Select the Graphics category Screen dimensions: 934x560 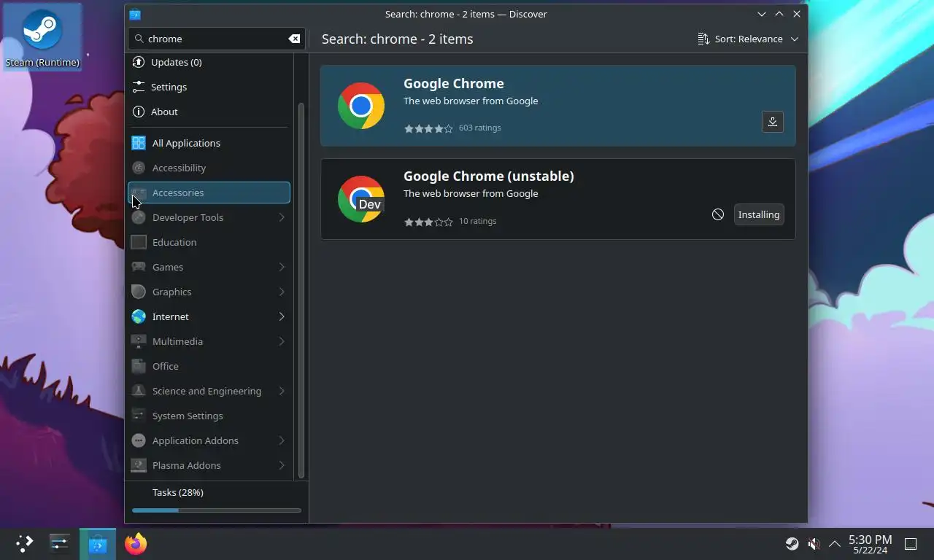click(210, 292)
